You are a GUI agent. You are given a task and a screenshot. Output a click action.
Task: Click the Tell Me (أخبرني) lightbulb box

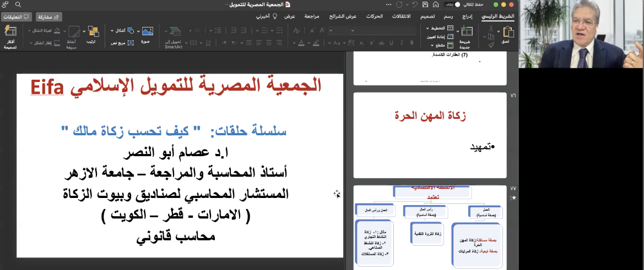pyautogui.click(x=266, y=16)
